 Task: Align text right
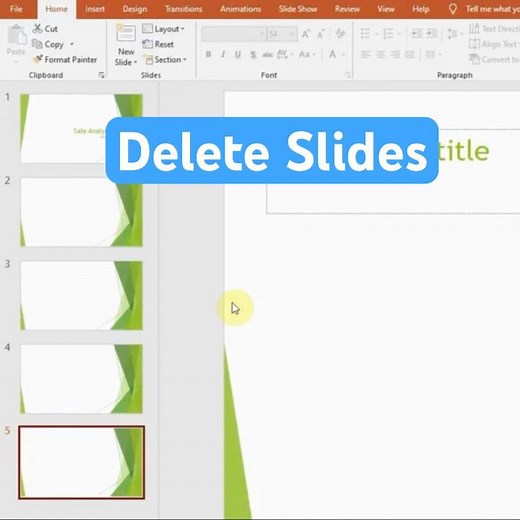click(395, 54)
